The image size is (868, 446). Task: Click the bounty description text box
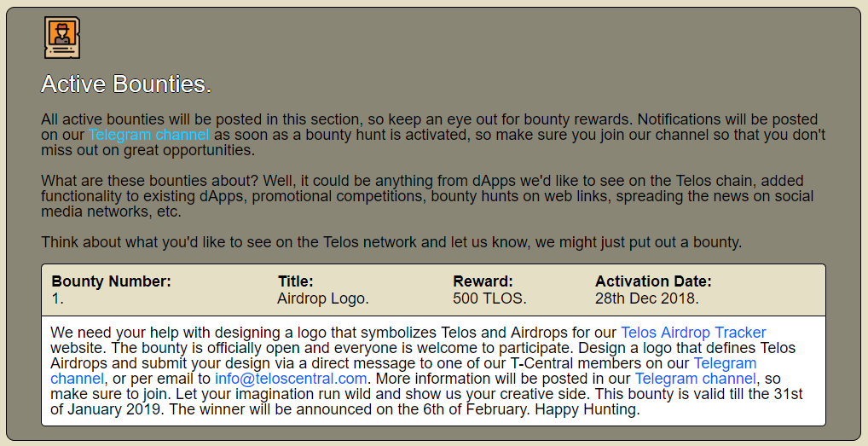[x=433, y=371]
